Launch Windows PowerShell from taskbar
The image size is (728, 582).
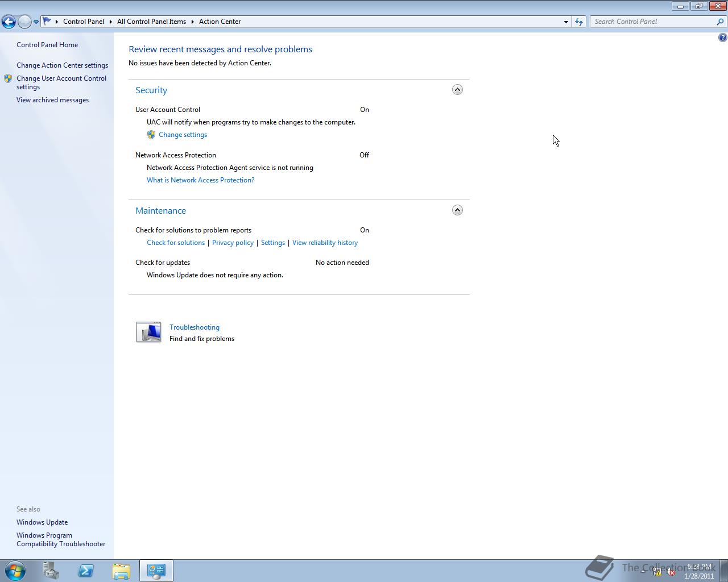click(x=86, y=571)
